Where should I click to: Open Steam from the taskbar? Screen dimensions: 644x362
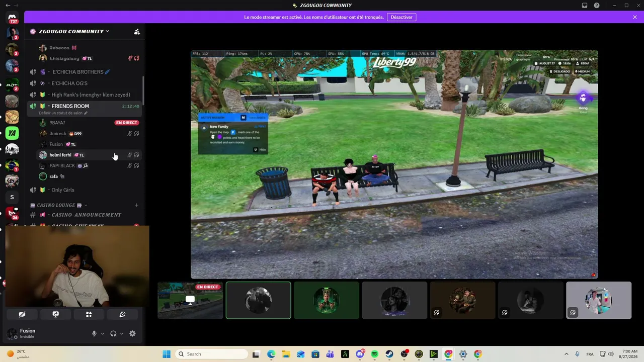pos(389,354)
